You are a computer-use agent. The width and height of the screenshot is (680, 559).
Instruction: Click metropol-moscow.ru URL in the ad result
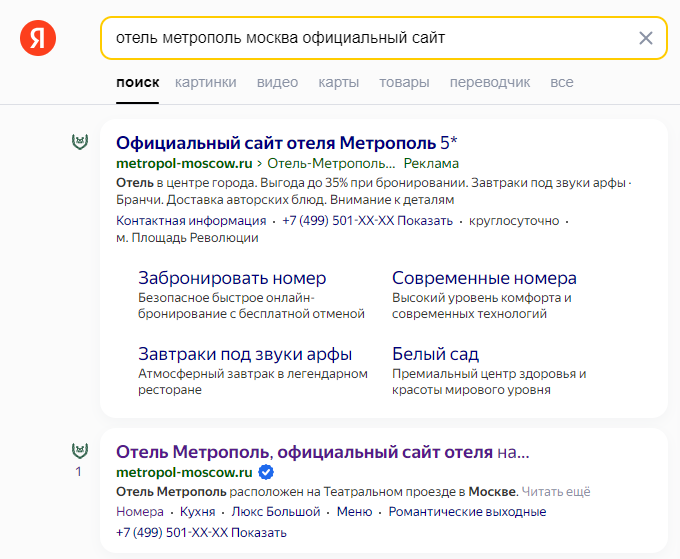pos(184,163)
